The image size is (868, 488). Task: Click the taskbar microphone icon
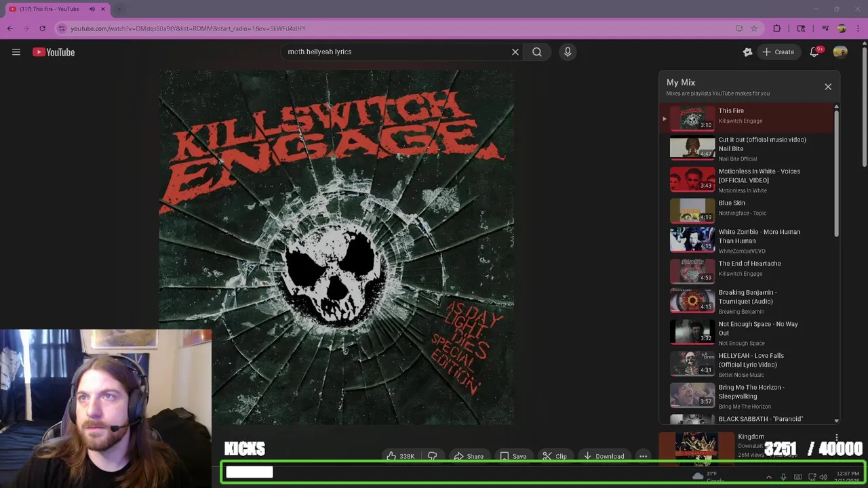[783, 477]
